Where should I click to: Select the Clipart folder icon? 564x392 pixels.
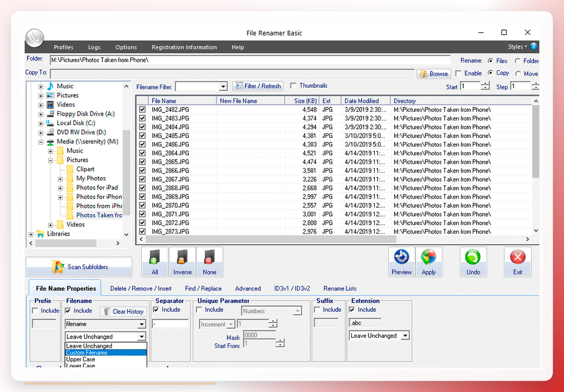pyautogui.click(x=70, y=169)
